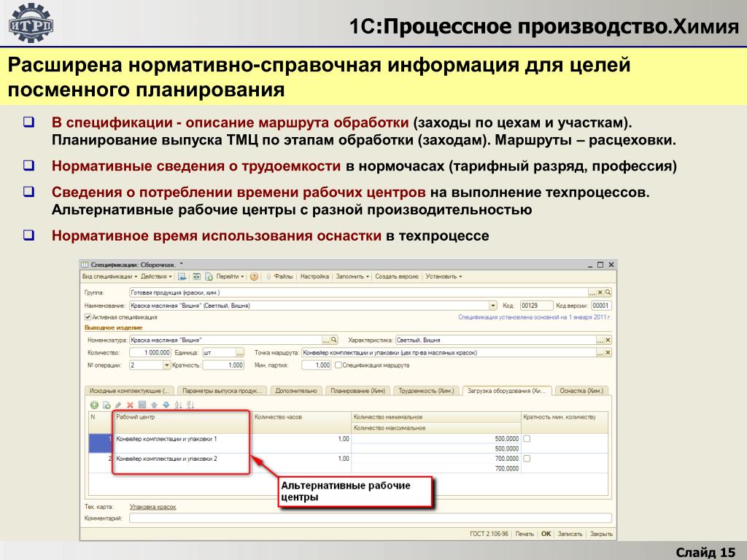747x560 pixels.
Task: Check Кратность checkbox for Конвейер row 2
Action: point(527,459)
